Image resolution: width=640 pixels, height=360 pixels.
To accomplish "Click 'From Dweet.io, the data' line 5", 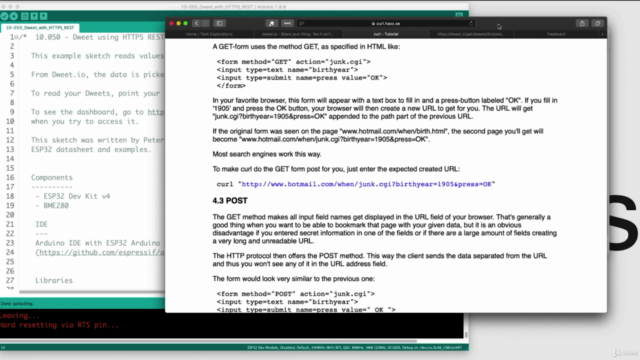I will click(x=98, y=75).
